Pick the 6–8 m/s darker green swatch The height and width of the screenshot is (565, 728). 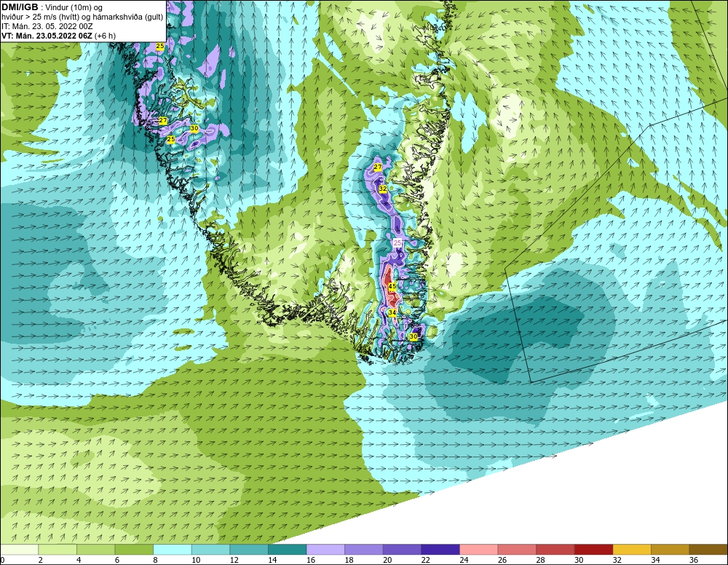click(134, 550)
